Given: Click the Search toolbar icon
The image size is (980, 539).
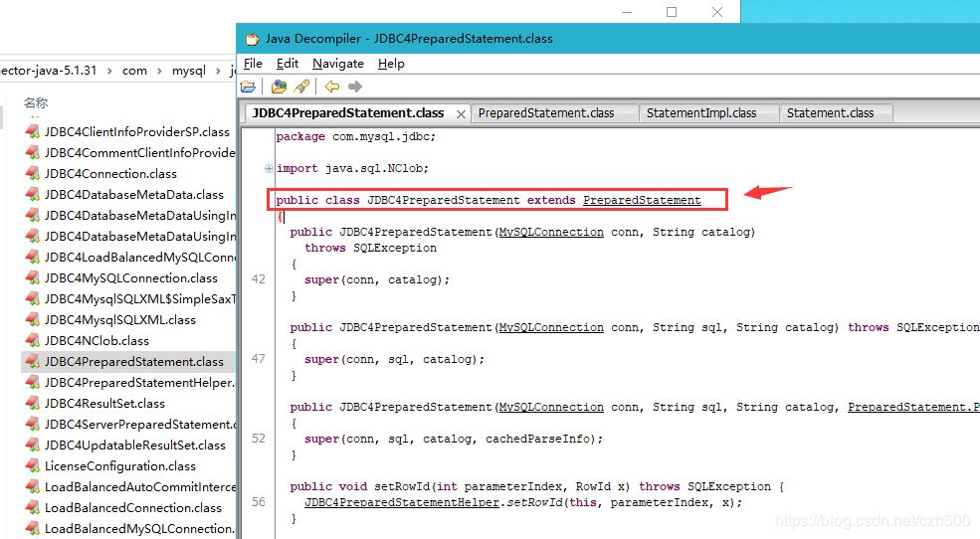Looking at the screenshot, I should coord(301,87).
